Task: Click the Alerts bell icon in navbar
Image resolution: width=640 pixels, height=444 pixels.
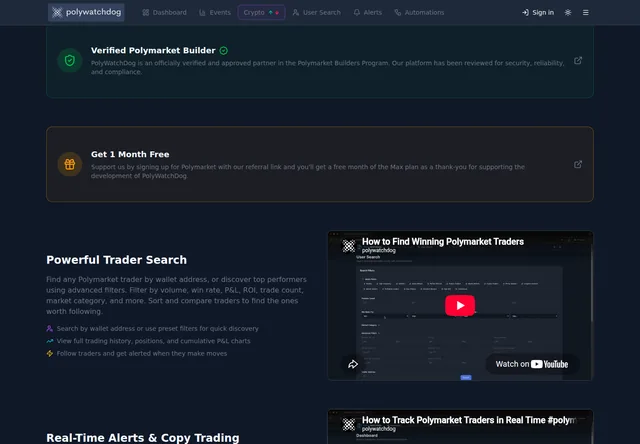Action: point(357,13)
